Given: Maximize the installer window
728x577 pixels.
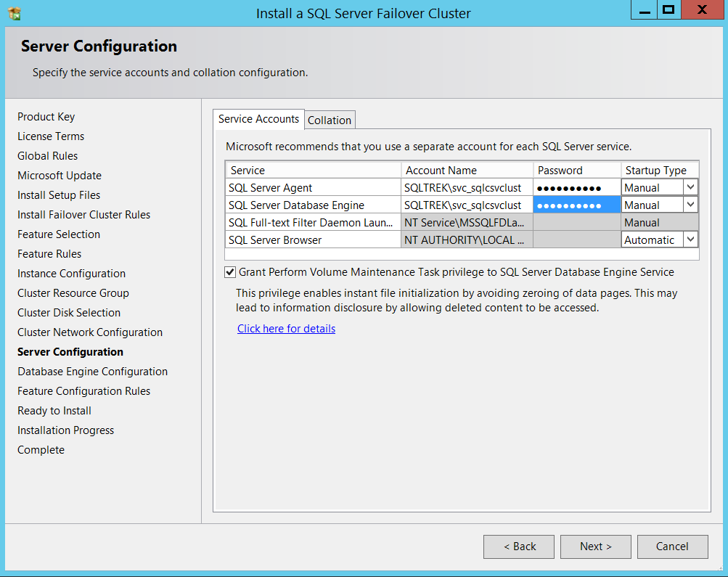Looking at the screenshot, I should [668, 10].
